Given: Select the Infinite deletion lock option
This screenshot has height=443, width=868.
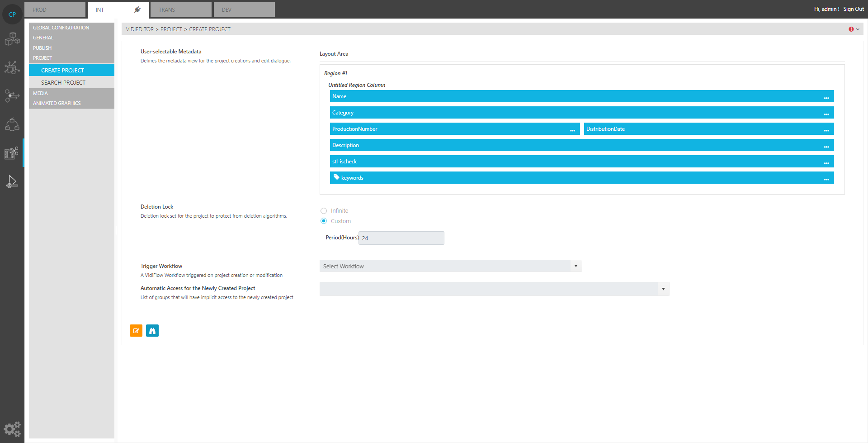Looking at the screenshot, I should tap(324, 210).
